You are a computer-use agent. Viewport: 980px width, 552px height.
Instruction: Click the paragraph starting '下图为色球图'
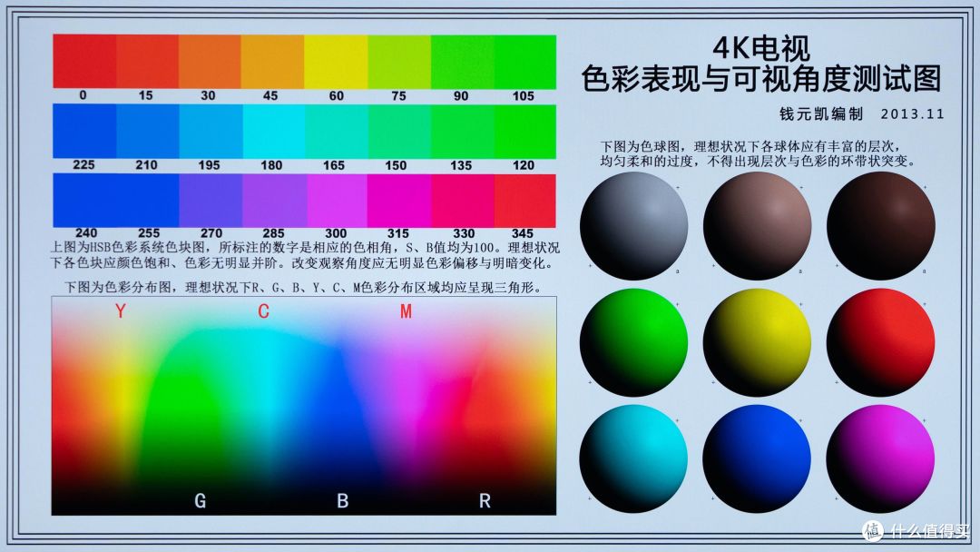pyautogui.click(x=758, y=153)
